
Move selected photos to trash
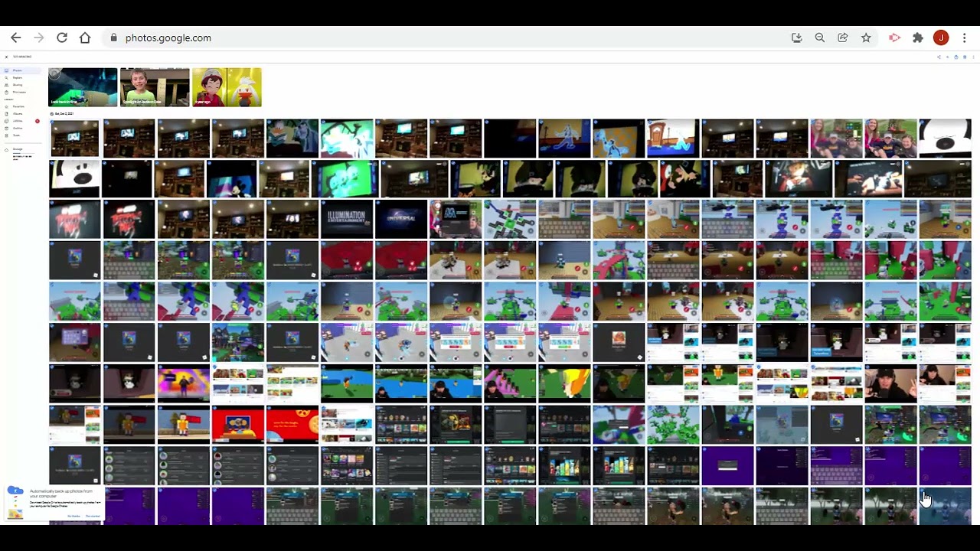click(x=963, y=57)
